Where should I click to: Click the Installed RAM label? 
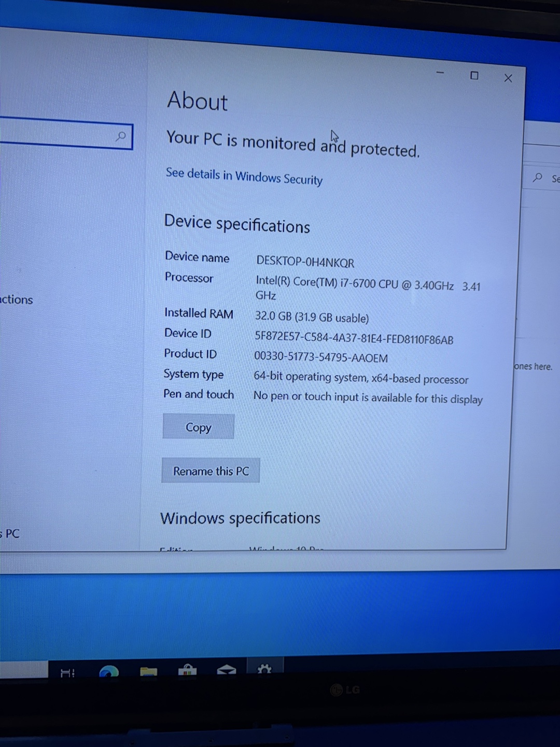point(199,313)
